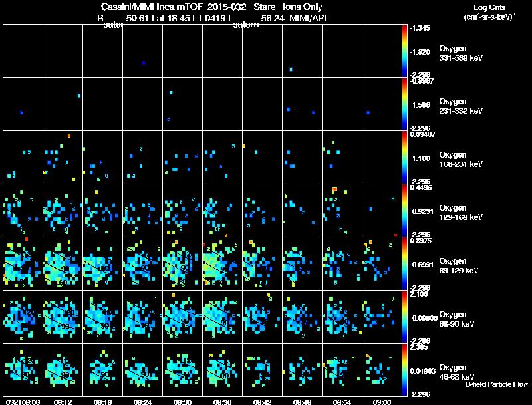The height and width of the screenshot is (405, 532).
Task: Click the color bar beside 331-589 keV row
Action: [x=404, y=51]
